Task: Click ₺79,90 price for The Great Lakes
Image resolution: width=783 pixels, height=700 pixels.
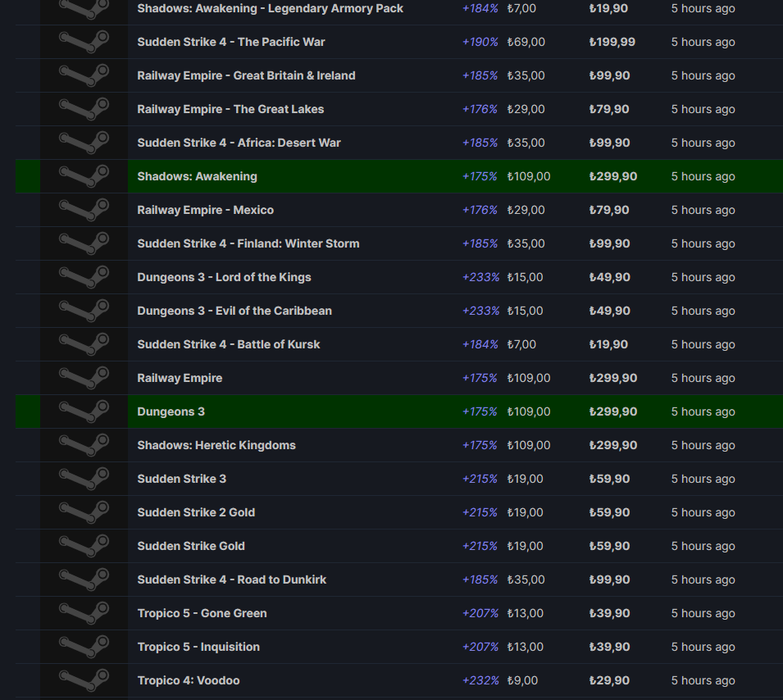Action: (609, 109)
